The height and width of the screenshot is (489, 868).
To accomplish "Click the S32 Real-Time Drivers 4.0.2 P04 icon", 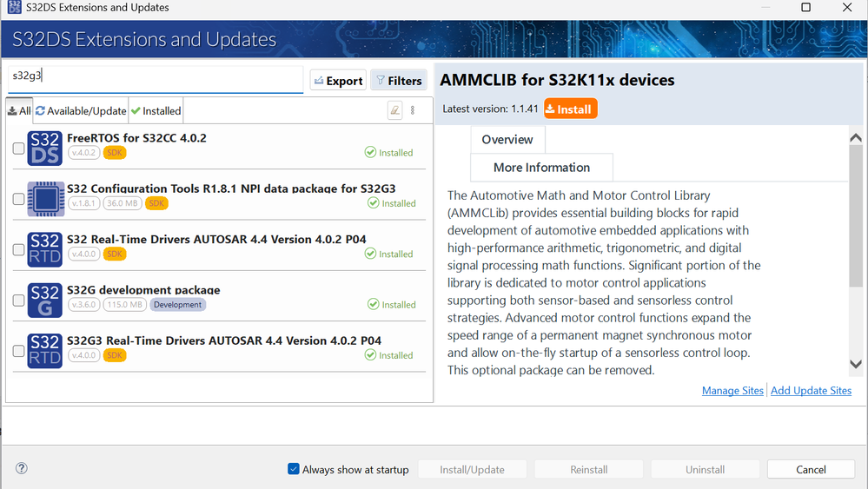I will [x=44, y=249].
